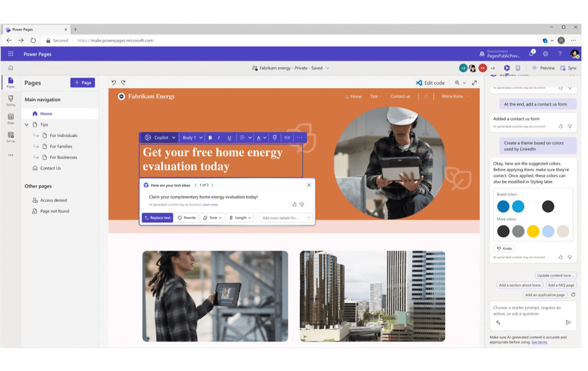The width and height of the screenshot is (588, 371).
Task: Thumbs up the Added a contact us form reply
Action: (x=561, y=126)
